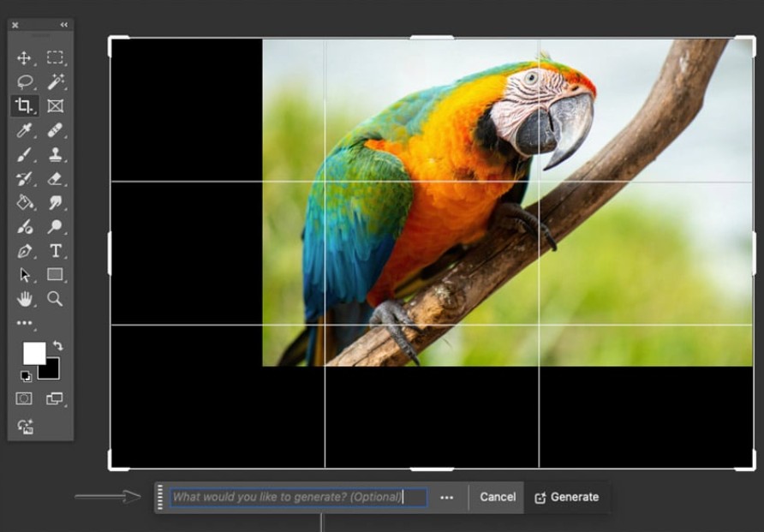Toggle Quick Mask mode

click(24, 398)
